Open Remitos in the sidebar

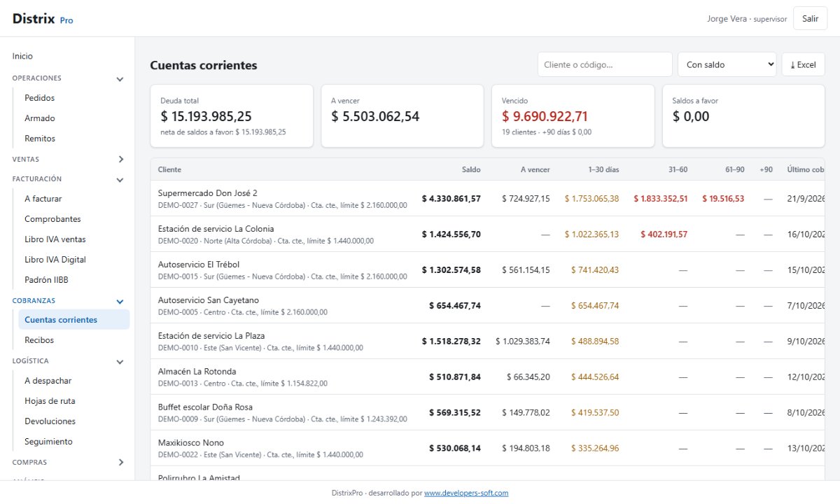pos(73,139)
